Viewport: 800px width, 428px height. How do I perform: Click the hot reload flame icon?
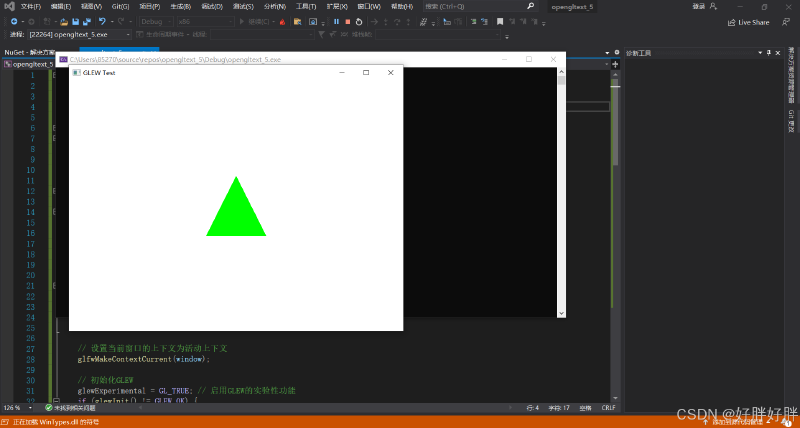click(282, 22)
